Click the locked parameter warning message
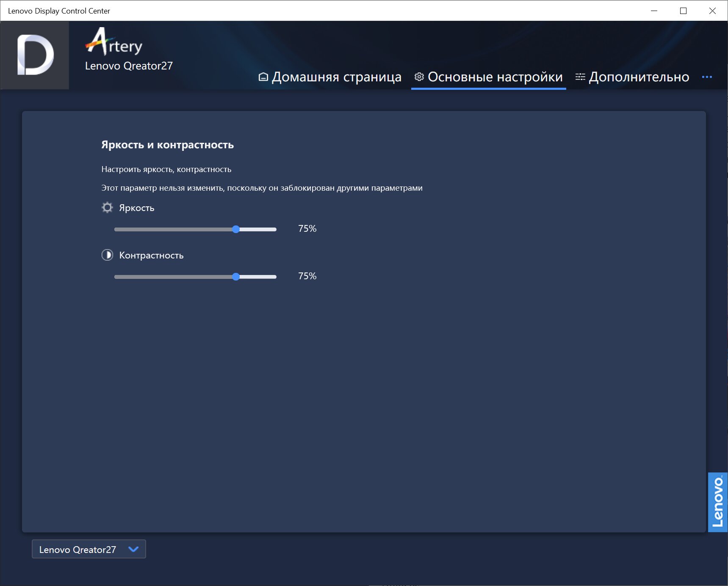728x586 pixels. tap(262, 188)
